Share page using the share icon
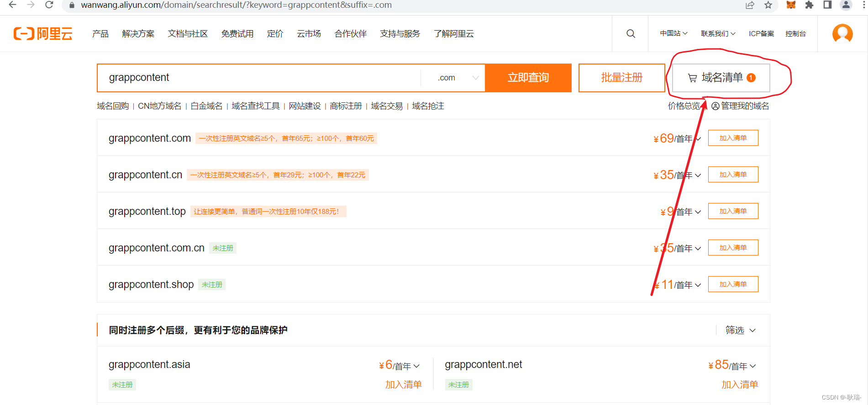The width and height of the screenshot is (868, 405). [750, 5]
